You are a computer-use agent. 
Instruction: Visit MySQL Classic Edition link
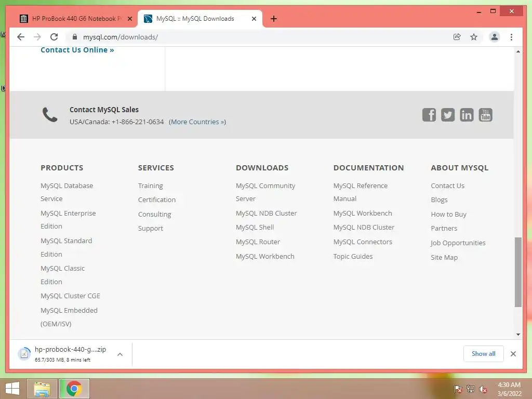[x=62, y=275]
